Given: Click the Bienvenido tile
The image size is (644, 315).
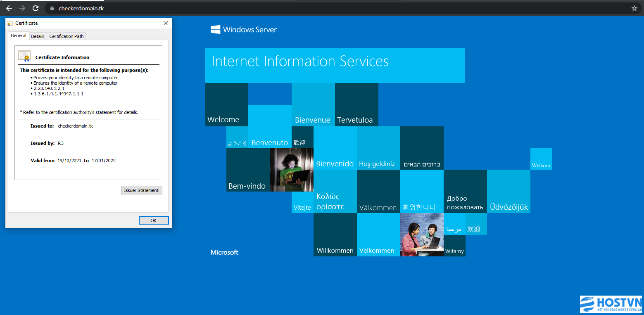Looking at the screenshot, I should pyautogui.click(x=335, y=148).
